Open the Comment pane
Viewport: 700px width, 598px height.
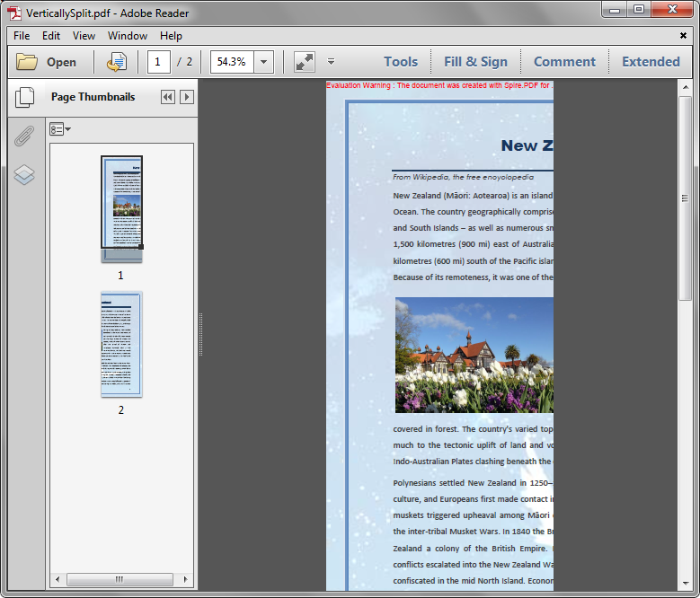[x=564, y=62]
